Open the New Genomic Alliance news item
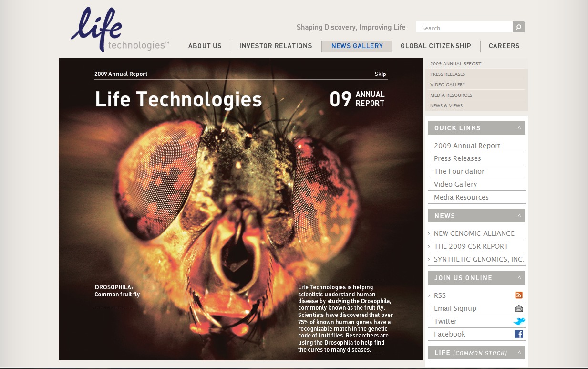Viewport: 588px width, 369px height. pyautogui.click(x=474, y=233)
